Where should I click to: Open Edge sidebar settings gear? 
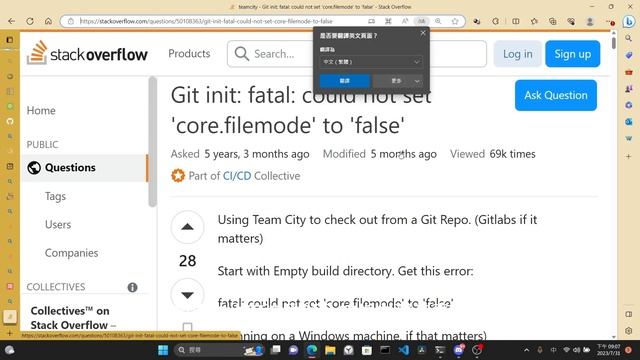(629, 331)
